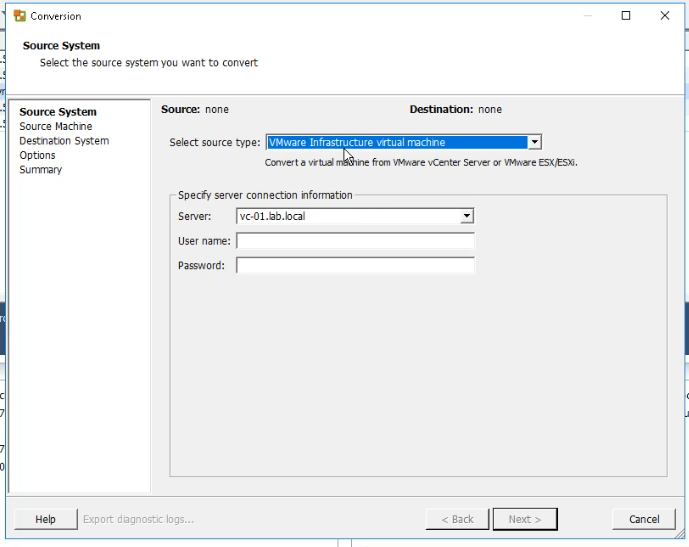The height and width of the screenshot is (547, 689).
Task: Click the 'User name:' label
Action: pyautogui.click(x=204, y=241)
